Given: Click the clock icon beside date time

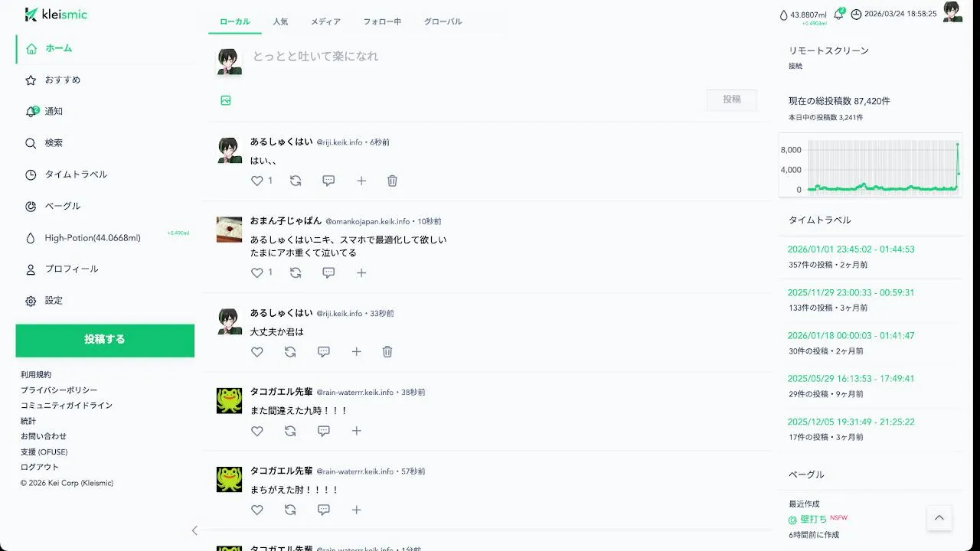Looking at the screenshot, I should tap(856, 14).
